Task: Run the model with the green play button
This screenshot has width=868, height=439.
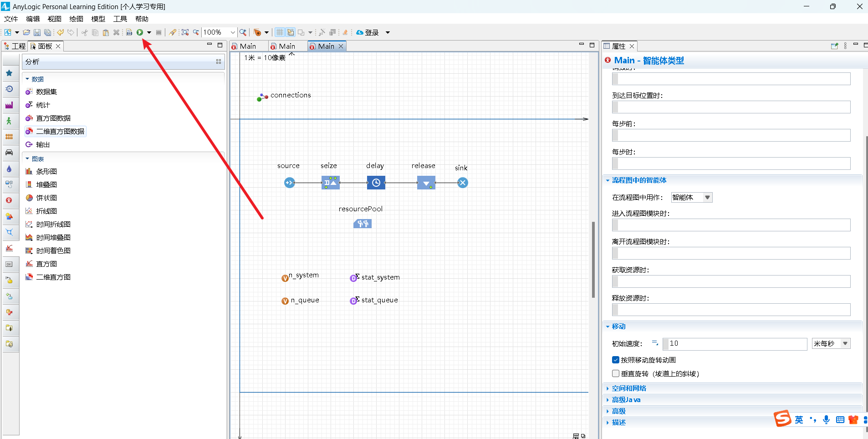Action: pyautogui.click(x=140, y=32)
